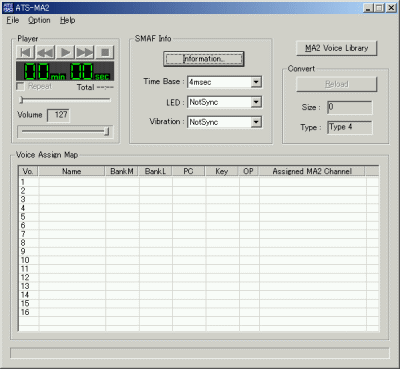Select voice row 1 in Voice Assign Map
The height and width of the screenshot is (369, 400).
[199, 182]
